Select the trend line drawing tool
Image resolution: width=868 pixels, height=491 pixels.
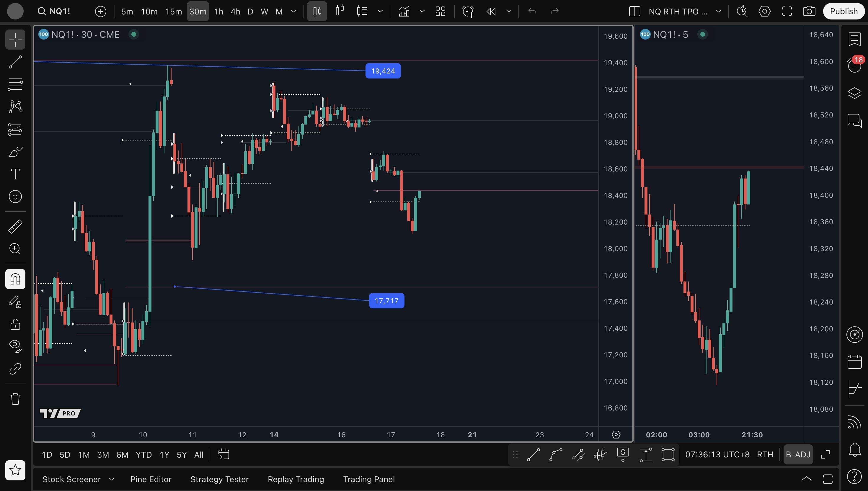[15, 62]
